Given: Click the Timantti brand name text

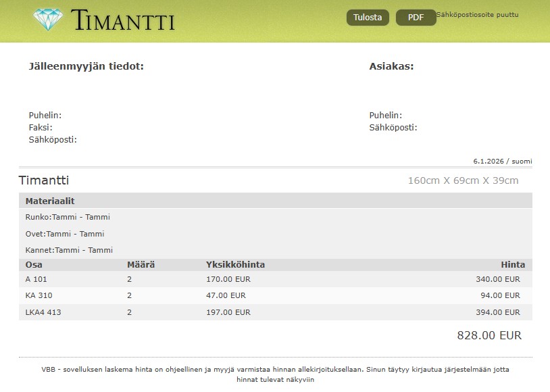Looking at the screenshot, I should [x=122, y=21].
